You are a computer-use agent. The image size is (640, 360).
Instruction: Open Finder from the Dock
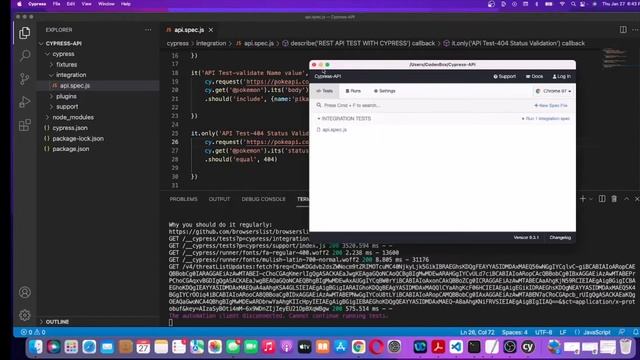pos(36,347)
